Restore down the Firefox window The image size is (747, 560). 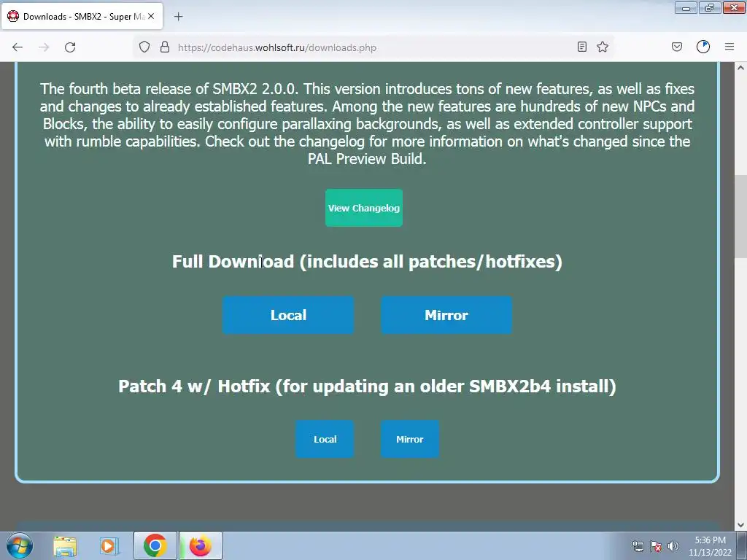tap(710, 8)
